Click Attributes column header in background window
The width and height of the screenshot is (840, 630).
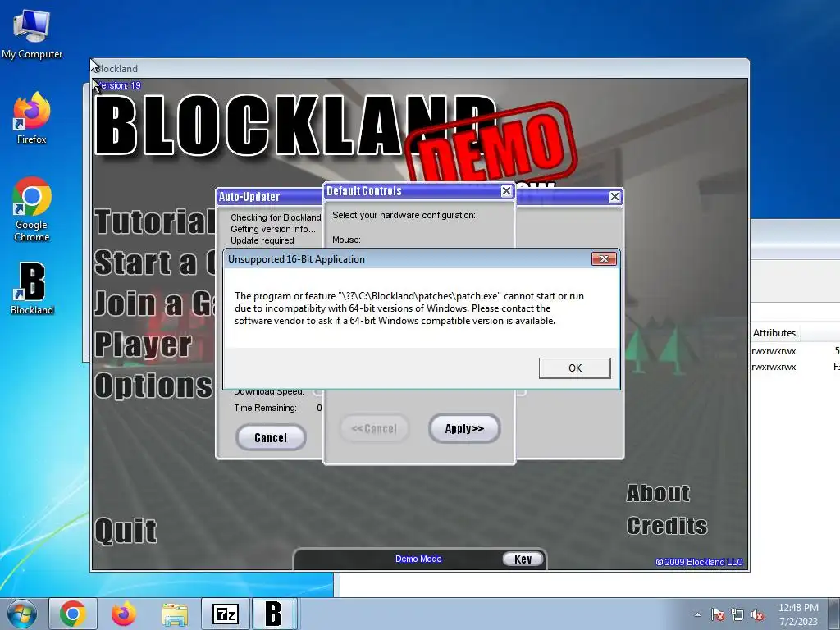point(774,333)
